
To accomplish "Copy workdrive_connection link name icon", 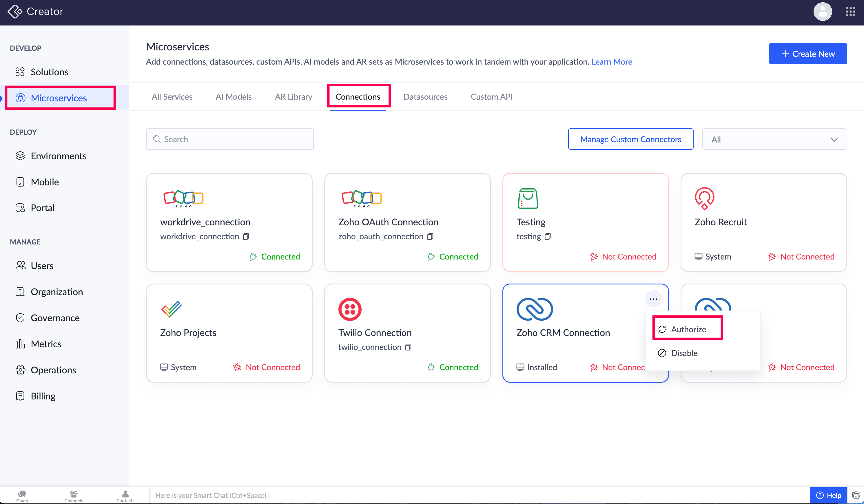I will 246,237.
